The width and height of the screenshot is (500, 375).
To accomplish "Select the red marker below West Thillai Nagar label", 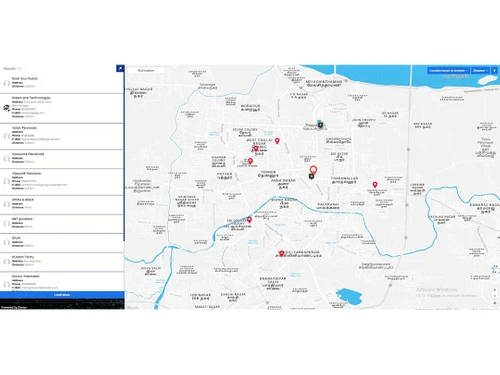I will 256,149.
